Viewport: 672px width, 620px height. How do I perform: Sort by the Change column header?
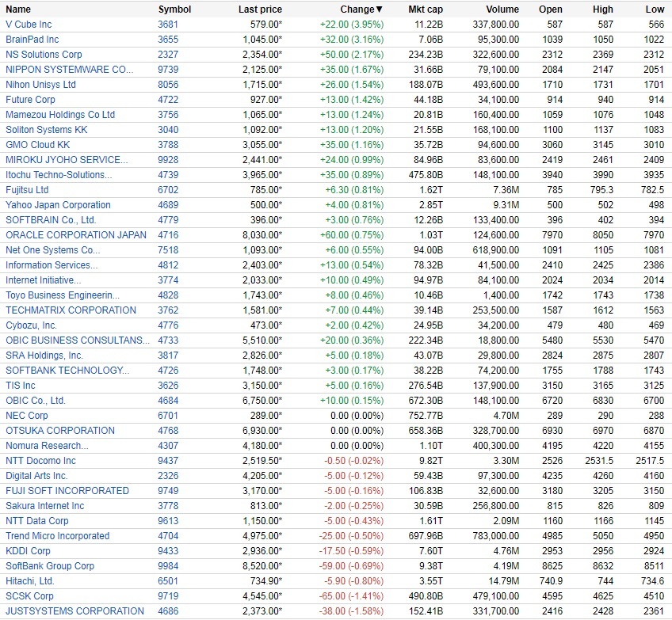[361, 10]
